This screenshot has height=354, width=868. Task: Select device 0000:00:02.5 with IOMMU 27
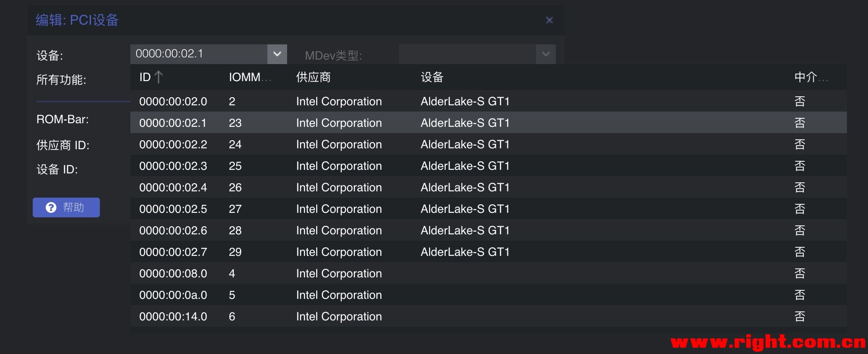(173, 209)
